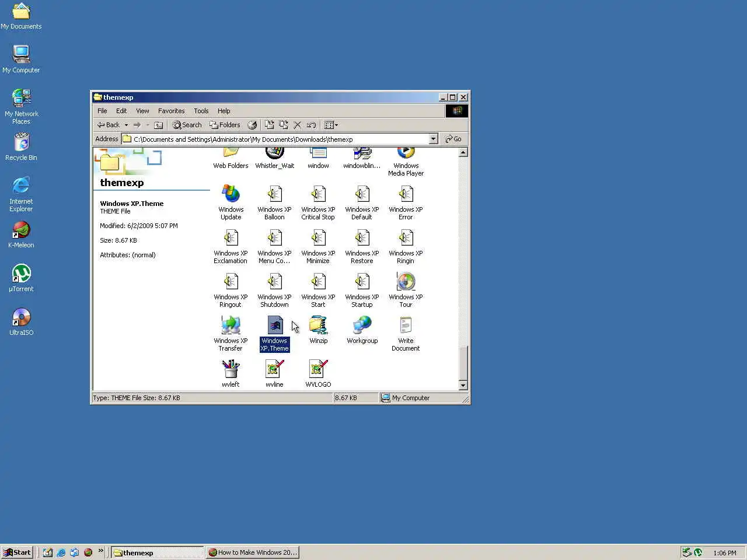The image size is (747, 560).
Task: Launch Internet Explorer from Quick Launch
Action: click(x=61, y=552)
